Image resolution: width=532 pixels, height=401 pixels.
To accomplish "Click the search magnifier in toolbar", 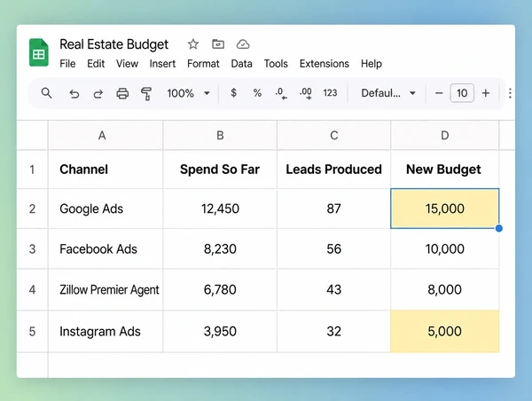I will pyautogui.click(x=46, y=93).
